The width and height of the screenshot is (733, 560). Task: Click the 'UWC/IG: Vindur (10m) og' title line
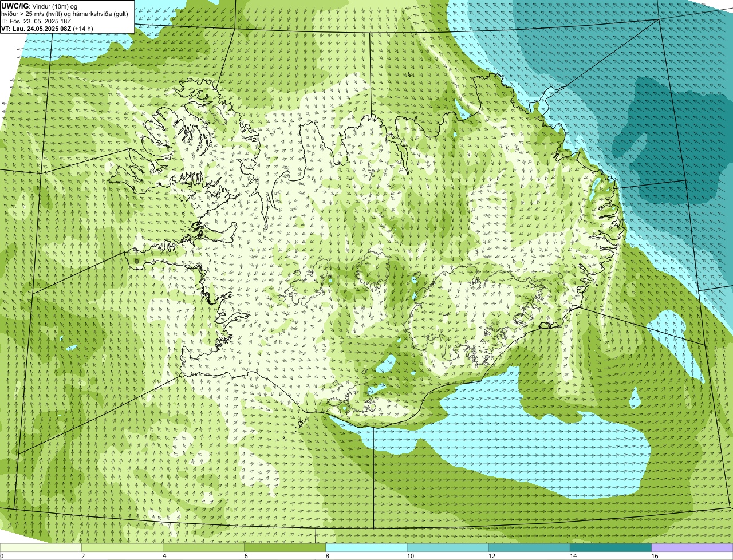coord(39,6)
